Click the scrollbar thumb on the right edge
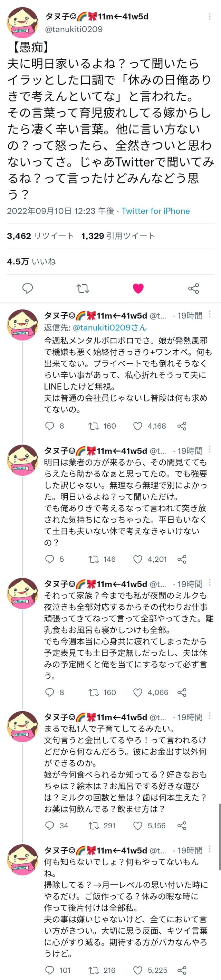 point(220,837)
